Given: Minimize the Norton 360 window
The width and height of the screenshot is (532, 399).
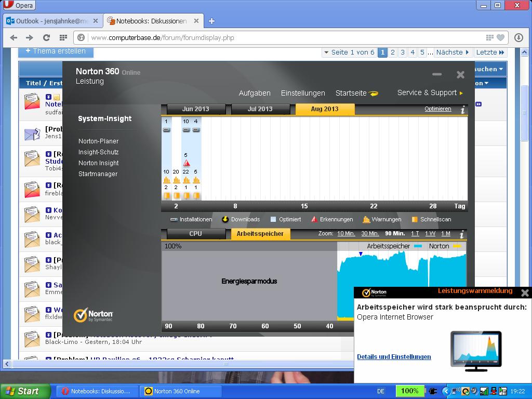Looking at the screenshot, I should pos(437,74).
